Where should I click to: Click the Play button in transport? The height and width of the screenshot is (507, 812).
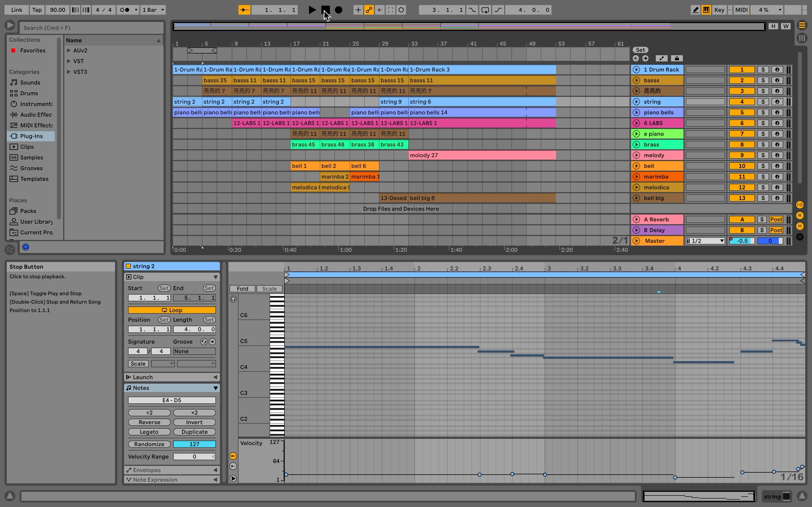(312, 10)
